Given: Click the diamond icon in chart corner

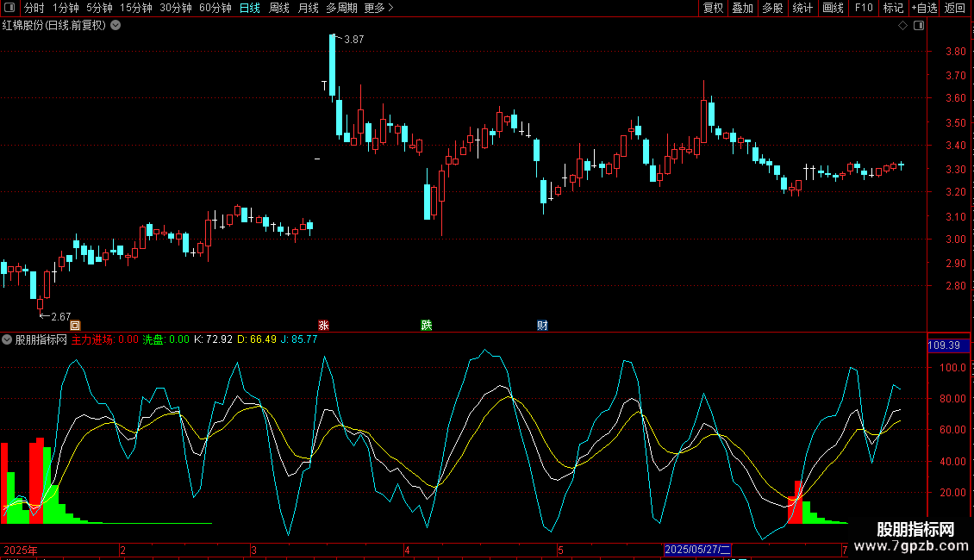Looking at the screenshot, I should pos(902,26).
